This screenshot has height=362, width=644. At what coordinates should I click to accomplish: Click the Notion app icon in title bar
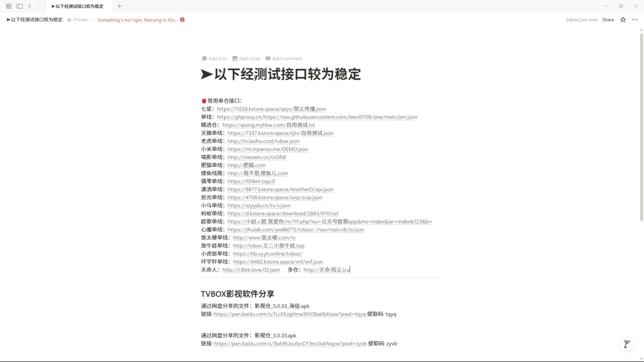pyautogui.click(x=9, y=6)
